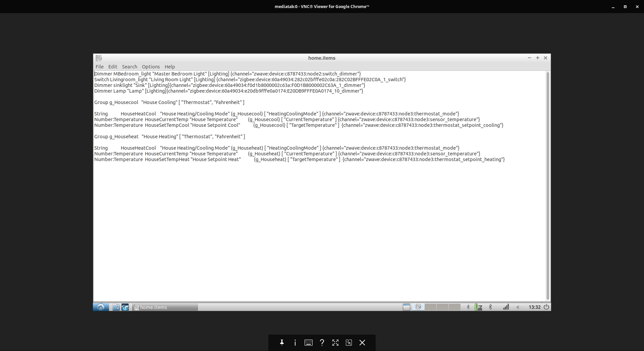Open VNC Viewer help
Screen dimensions: 644x351
click(322, 343)
